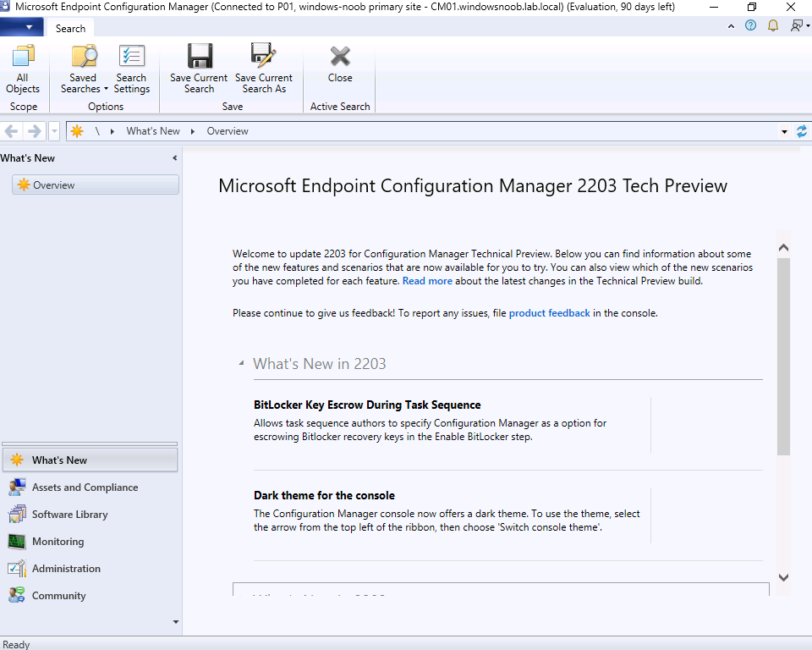Select the Search ribbon tab
The height and width of the screenshot is (650, 812).
pos(70,29)
